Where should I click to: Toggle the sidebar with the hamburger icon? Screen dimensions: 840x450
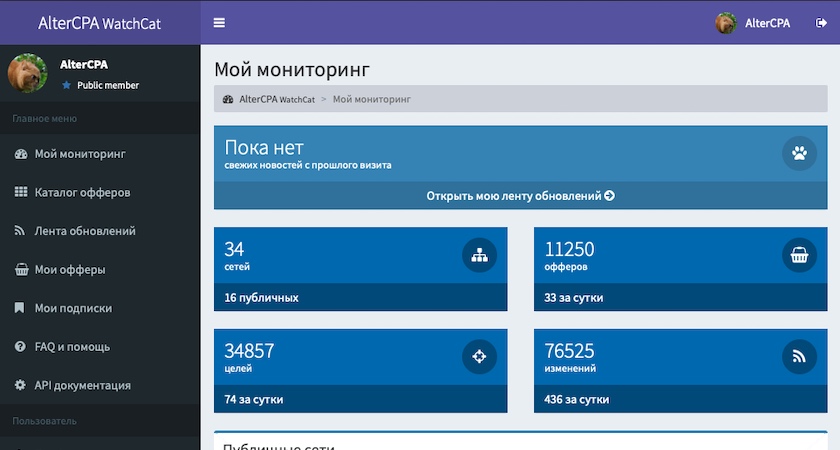(x=219, y=23)
